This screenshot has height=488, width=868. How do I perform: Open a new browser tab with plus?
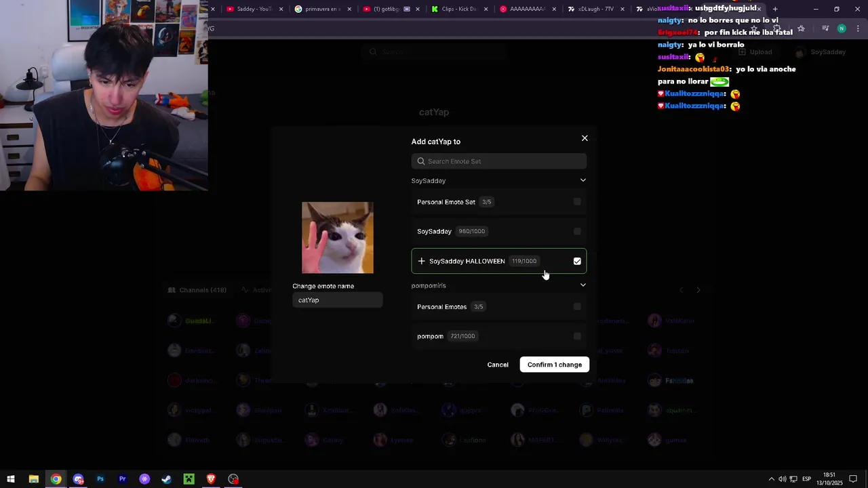point(775,9)
